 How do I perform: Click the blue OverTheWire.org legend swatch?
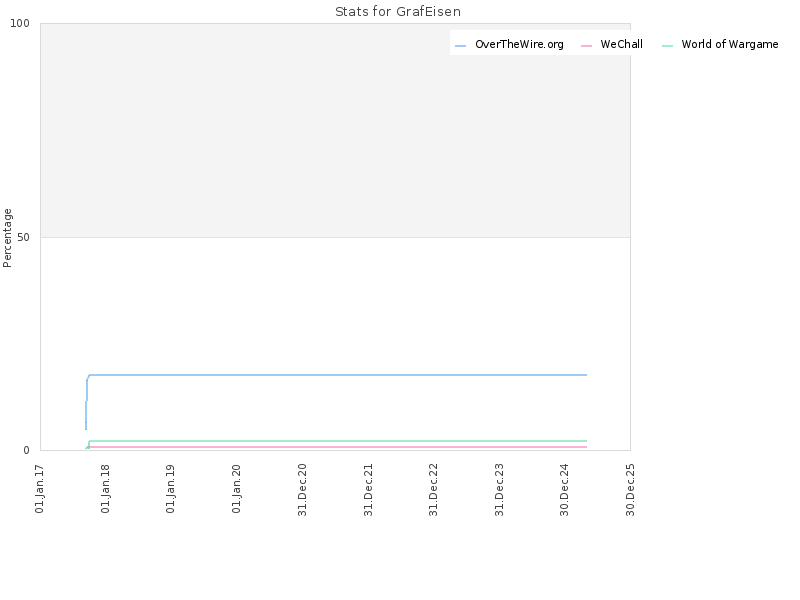click(460, 45)
